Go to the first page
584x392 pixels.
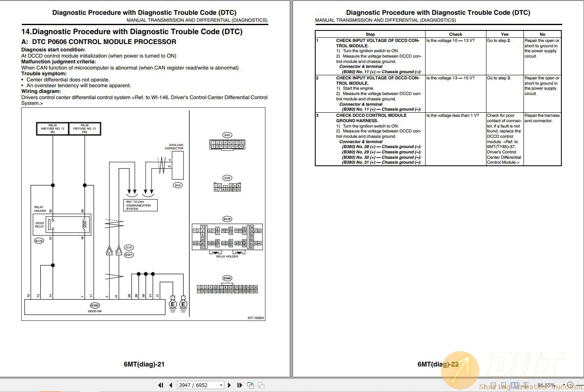[161, 385]
